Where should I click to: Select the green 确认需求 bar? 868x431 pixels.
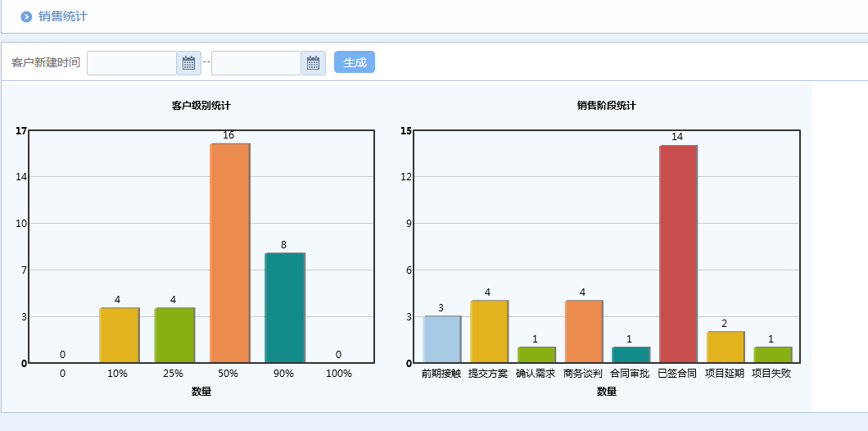pos(536,355)
